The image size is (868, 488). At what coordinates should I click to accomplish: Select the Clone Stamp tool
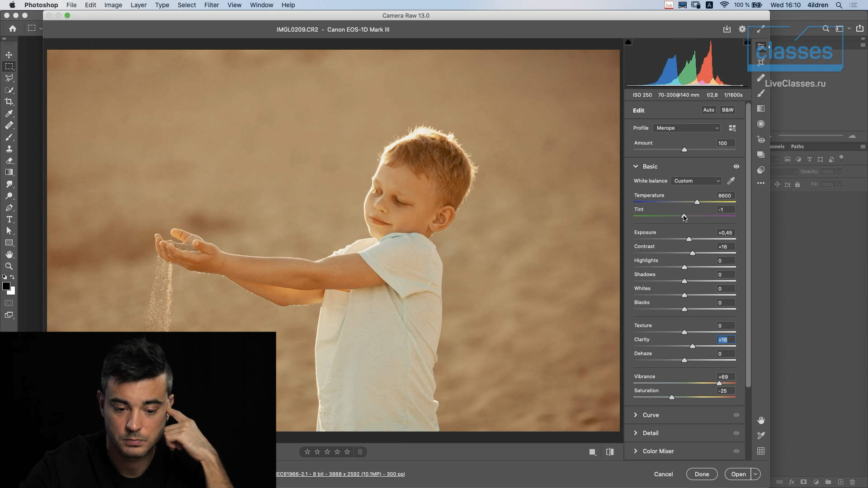pyautogui.click(x=9, y=149)
